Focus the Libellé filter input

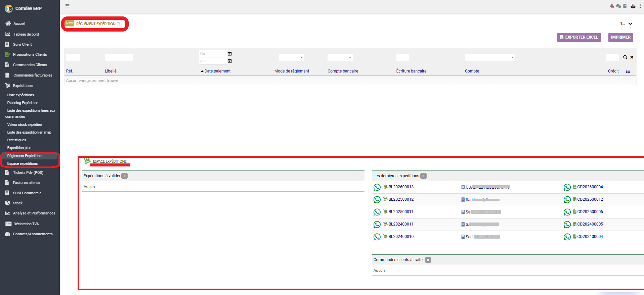pyautogui.click(x=119, y=57)
